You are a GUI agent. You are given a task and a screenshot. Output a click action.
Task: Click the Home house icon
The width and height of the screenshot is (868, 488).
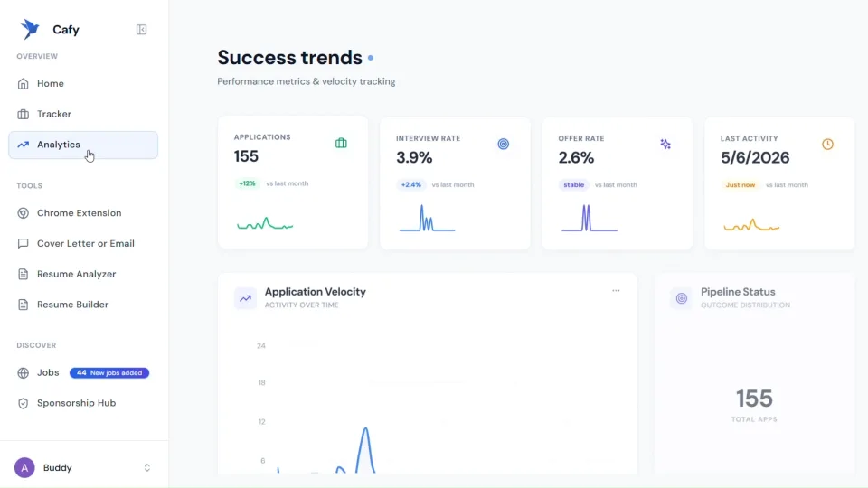pos(23,83)
